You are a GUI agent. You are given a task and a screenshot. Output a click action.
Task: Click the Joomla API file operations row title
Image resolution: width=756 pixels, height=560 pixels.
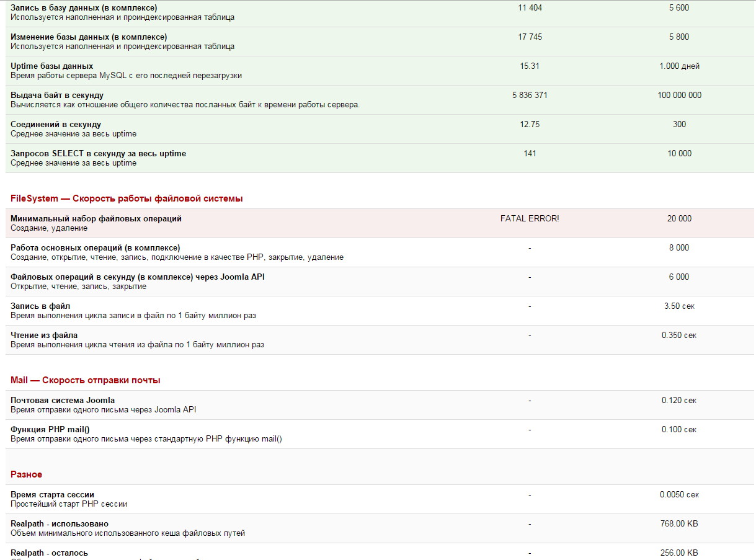(138, 277)
